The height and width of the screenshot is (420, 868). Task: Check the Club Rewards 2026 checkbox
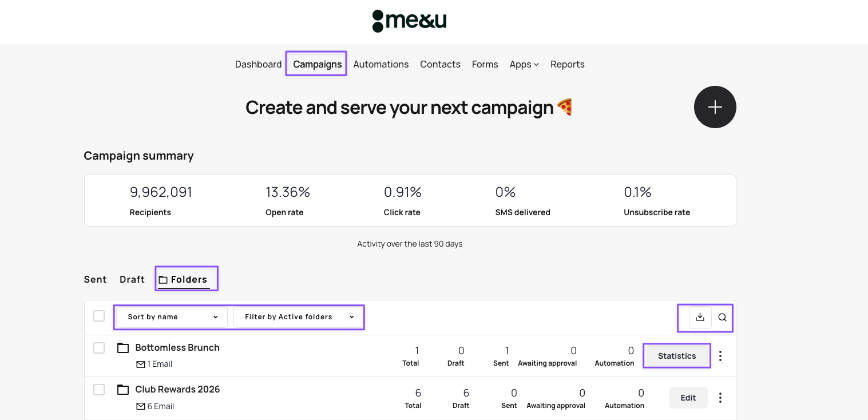point(99,390)
